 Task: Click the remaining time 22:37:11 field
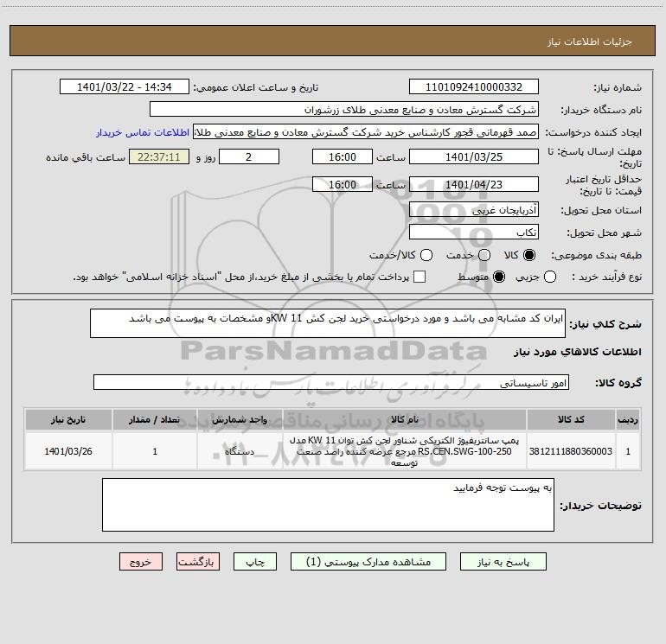point(159,156)
